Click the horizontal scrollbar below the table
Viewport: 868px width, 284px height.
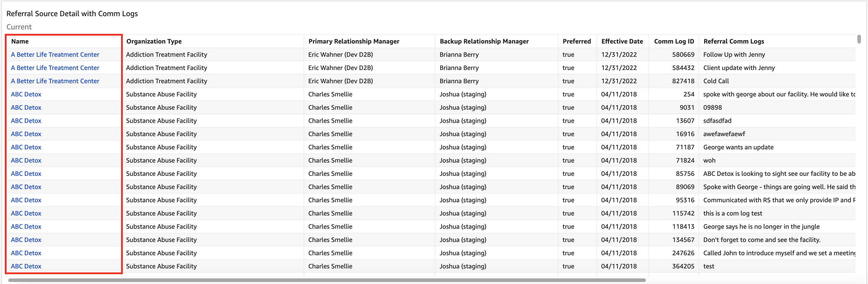[x=326, y=280]
